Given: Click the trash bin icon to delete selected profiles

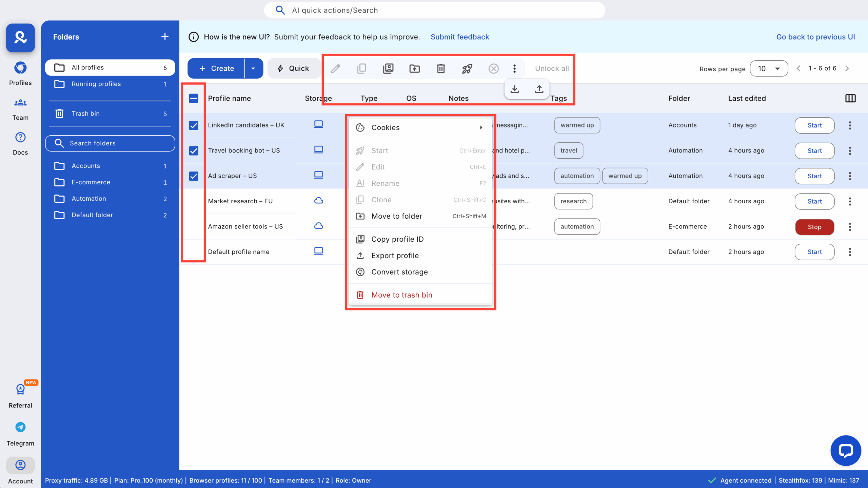Looking at the screenshot, I should coord(440,68).
